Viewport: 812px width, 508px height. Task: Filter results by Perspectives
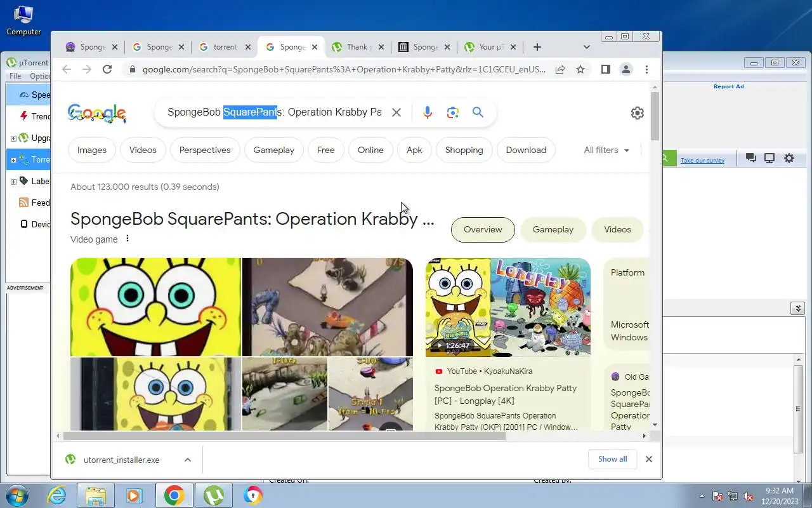205,150
